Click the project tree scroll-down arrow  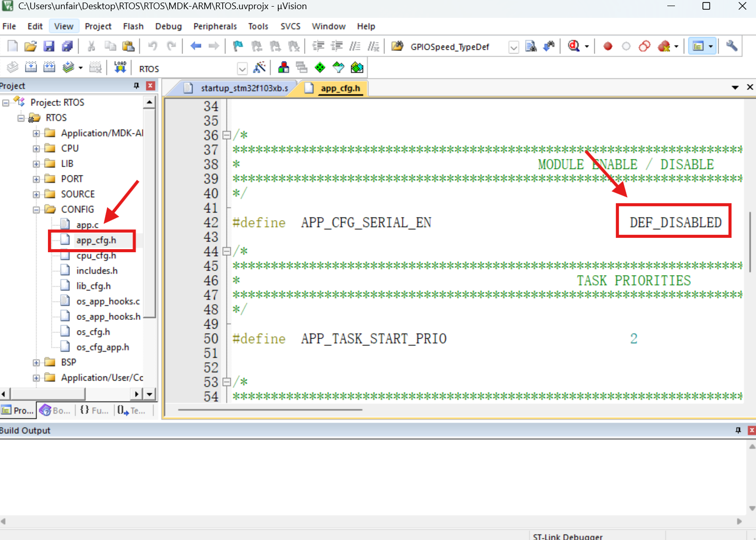[x=149, y=394]
